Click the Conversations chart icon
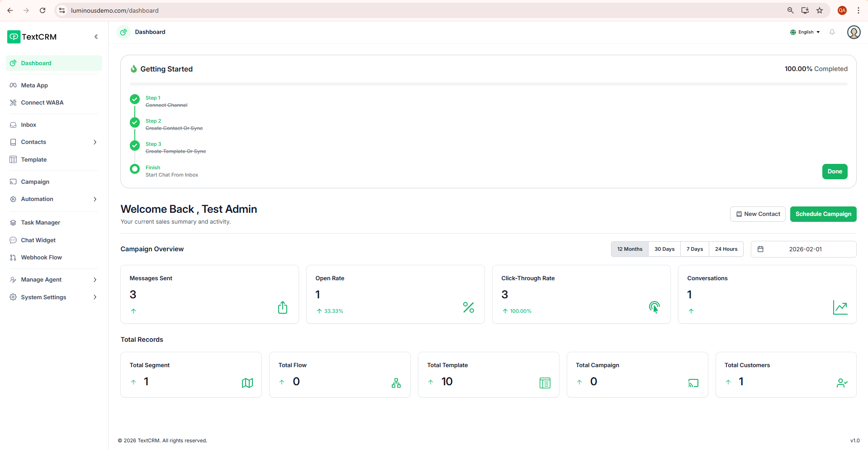868x450 pixels. click(x=840, y=307)
